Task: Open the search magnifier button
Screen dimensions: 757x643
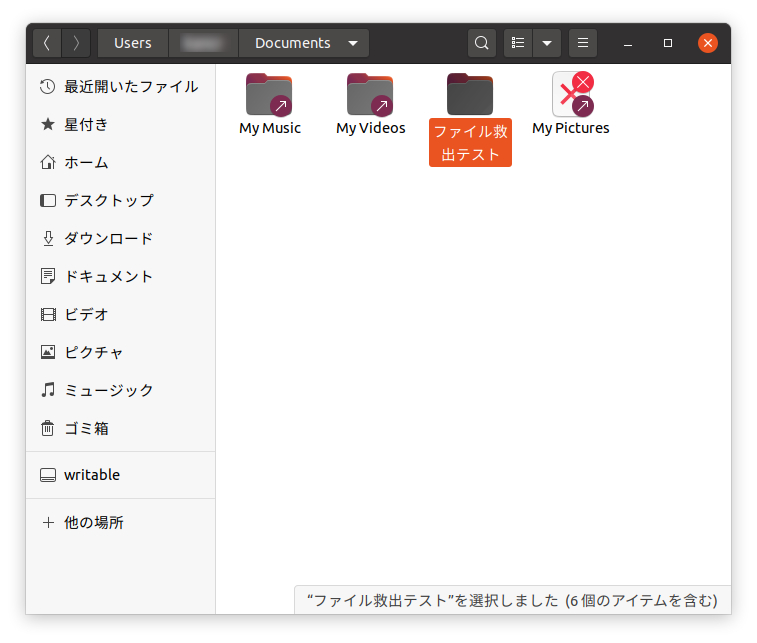Action: click(x=481, y=43)
